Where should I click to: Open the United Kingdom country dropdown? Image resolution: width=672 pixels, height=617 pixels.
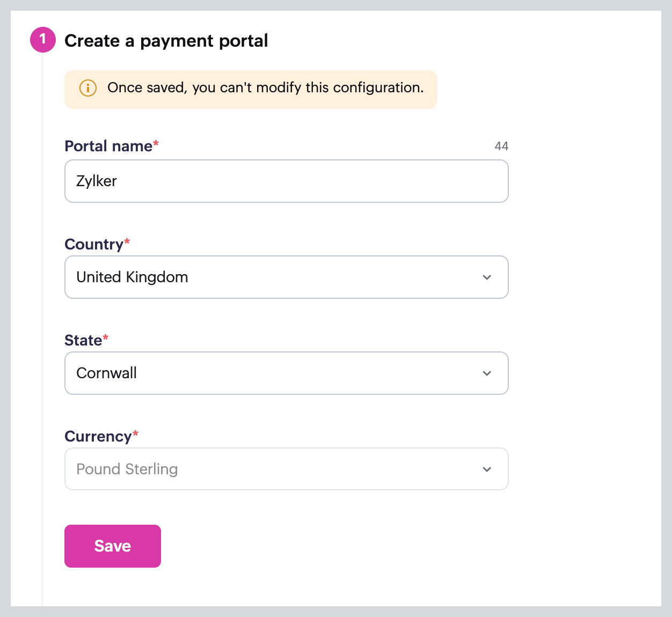click(x=286, y=277)
